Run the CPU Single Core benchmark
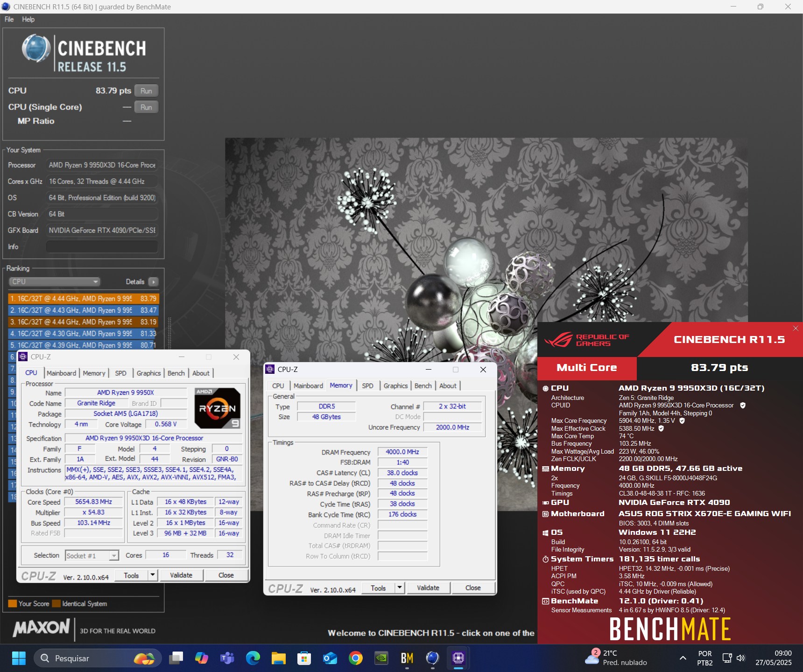Viewport: 803px width, 672px height. coord(147,107)
